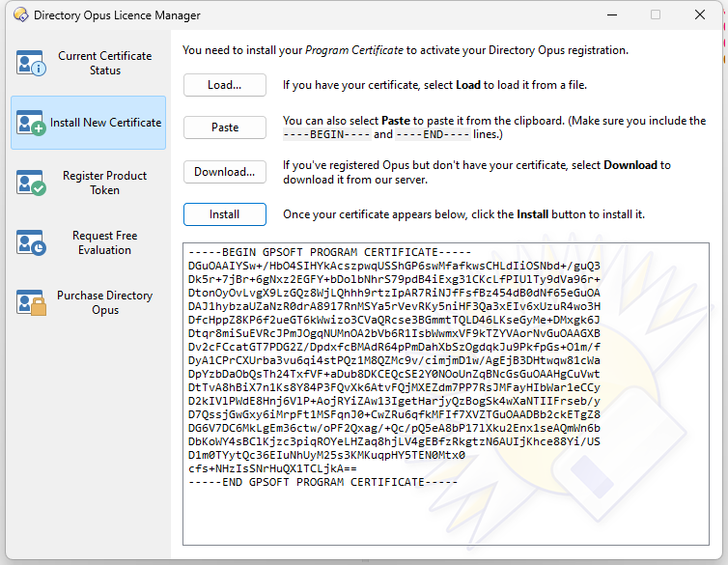The height and width of the screenshot is (565, 728).
Task: Click the Load... button
Action: (x=225, y=85)
